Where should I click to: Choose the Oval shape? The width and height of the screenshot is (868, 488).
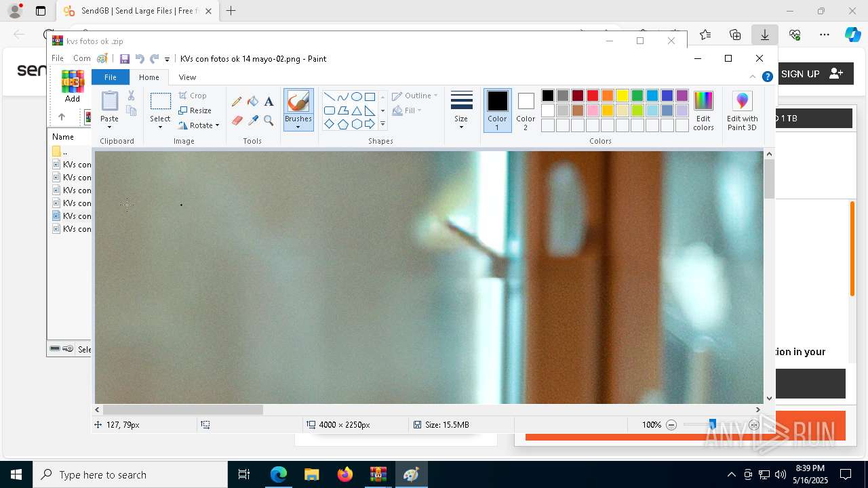point(356,96)
